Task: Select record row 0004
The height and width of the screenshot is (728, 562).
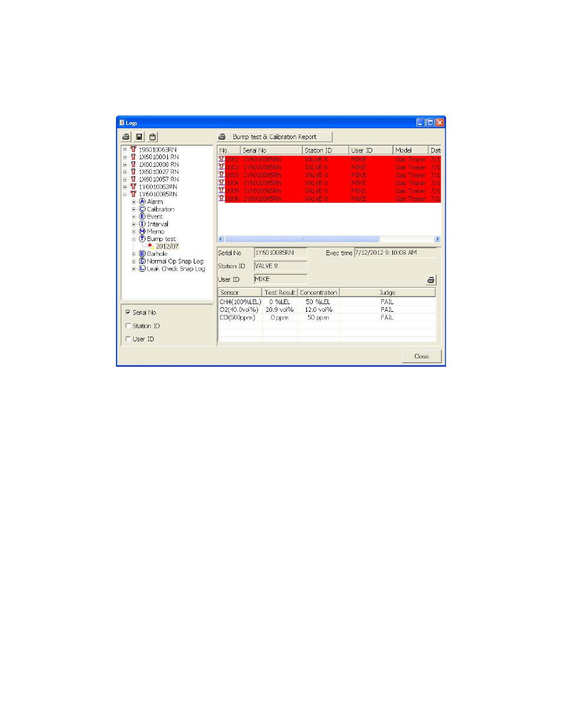Action: (329, 183)
